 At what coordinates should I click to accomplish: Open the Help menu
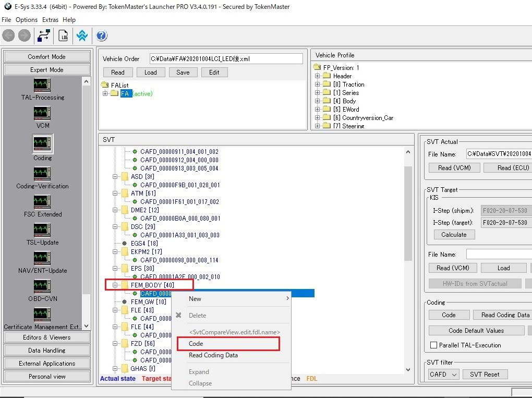(x=69, y=20)
